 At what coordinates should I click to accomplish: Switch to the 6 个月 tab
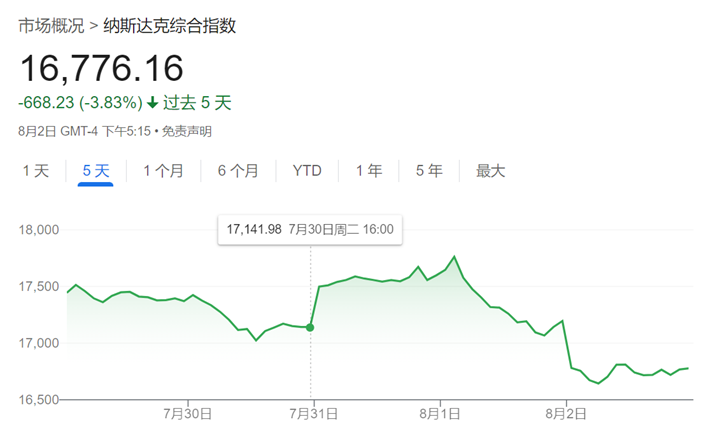coord(238,171)
